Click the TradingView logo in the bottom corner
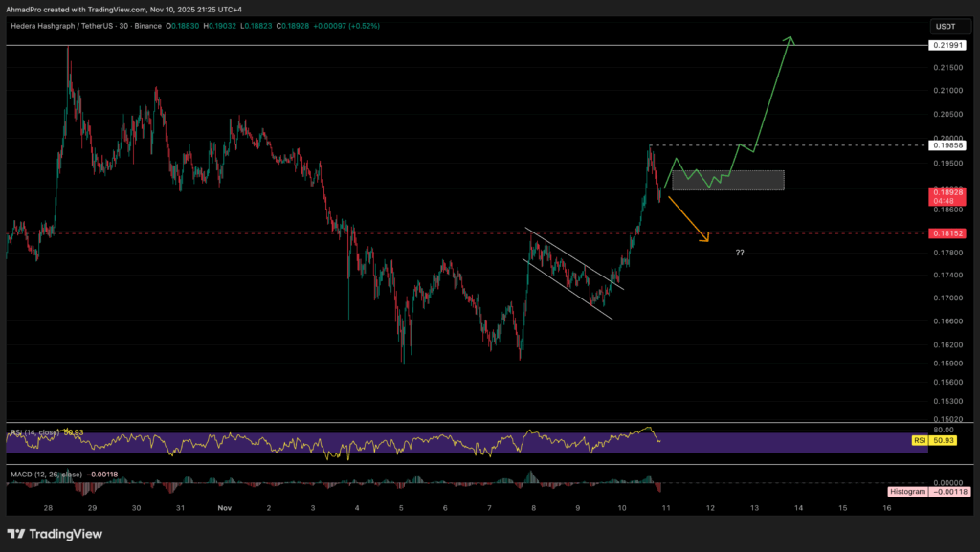This screenshot has width=980, height=552. [x=55, y=533]
